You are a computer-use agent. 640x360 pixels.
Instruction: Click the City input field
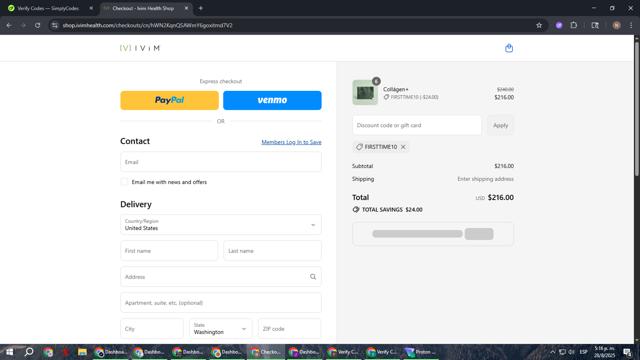[x=152, y=329]
